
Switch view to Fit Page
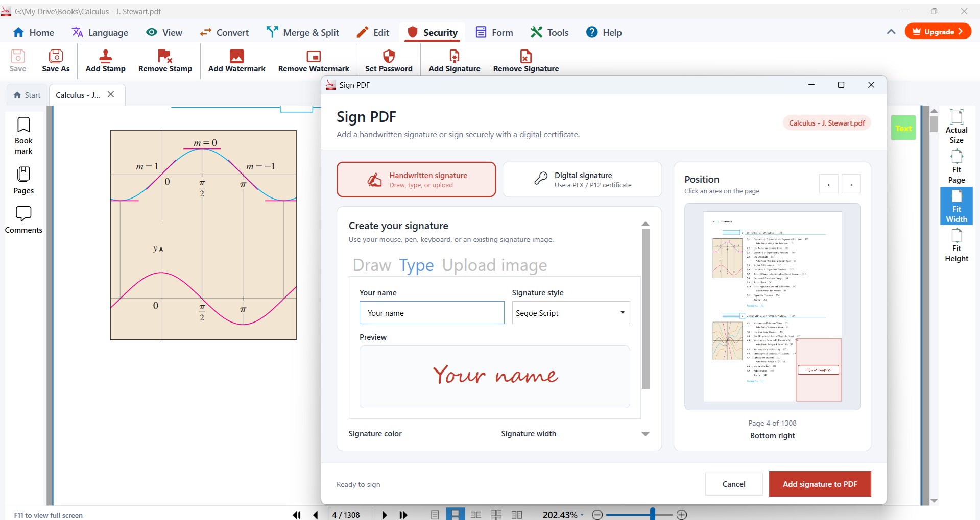(x=957, y=166)
